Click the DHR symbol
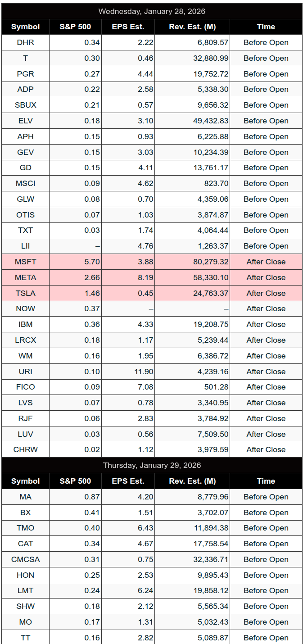Image resolution: width=303 pixels, height=644 pixels. point(25,43)
